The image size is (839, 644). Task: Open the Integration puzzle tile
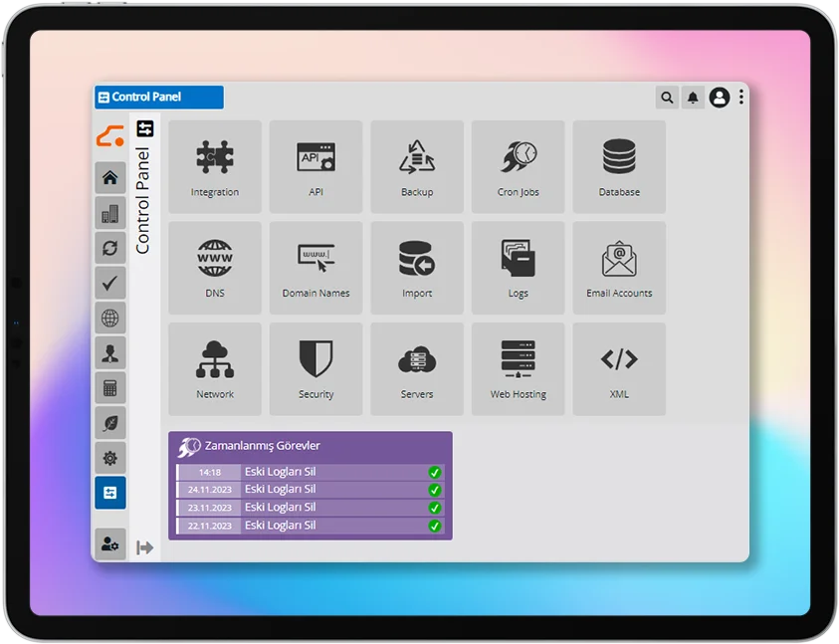coord(215,166)
